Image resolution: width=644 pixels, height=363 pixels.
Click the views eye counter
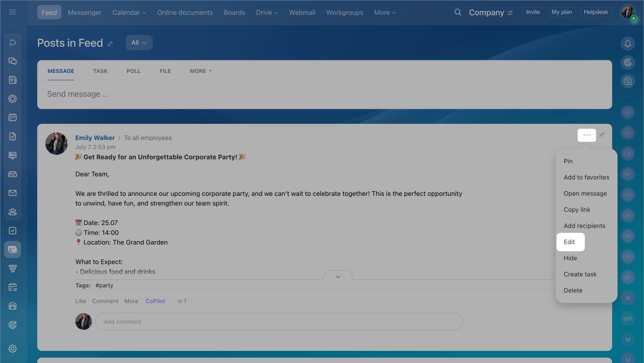click(182, 301)
